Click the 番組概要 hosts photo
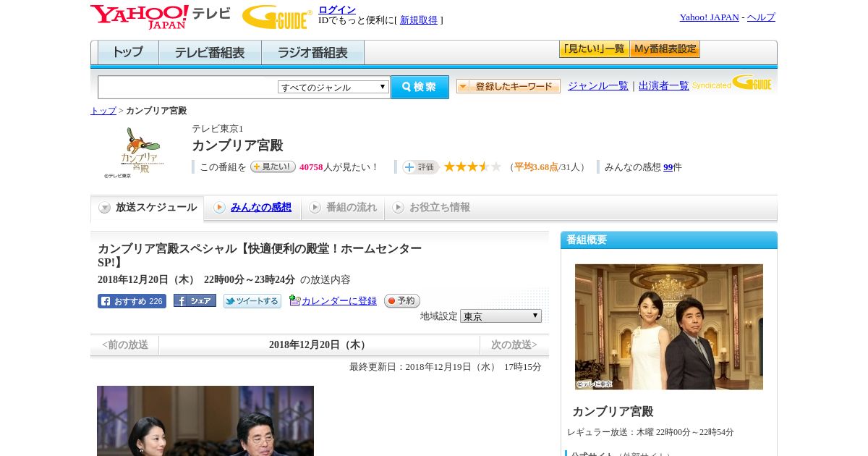This screenshot has width=868, height=456. [x=669, y=326]
